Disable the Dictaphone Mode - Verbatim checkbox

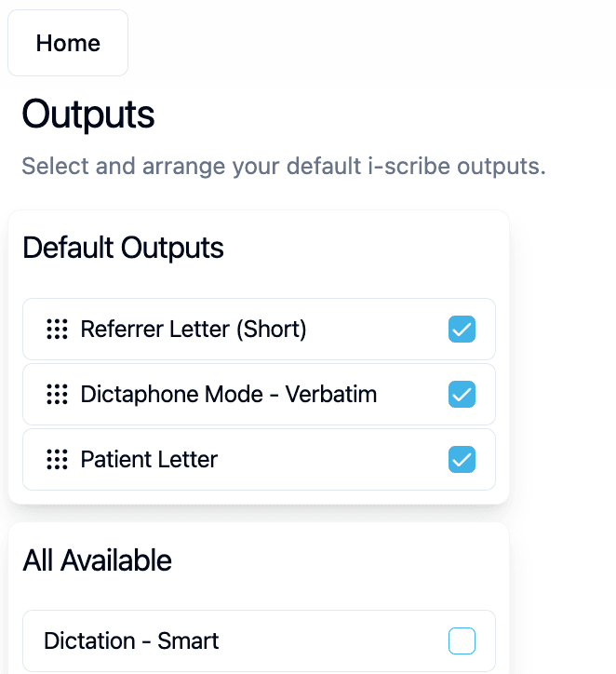(x=462, y=394)
